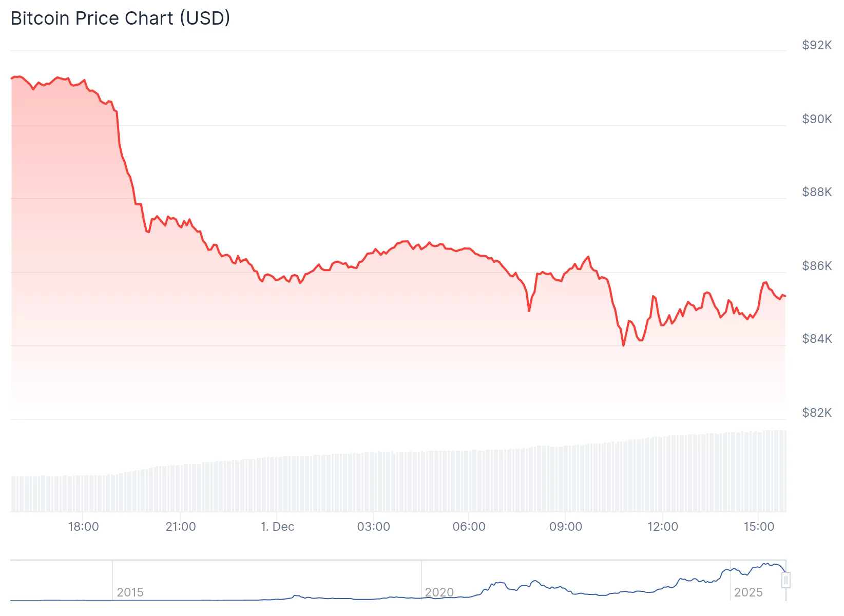This screenshot has width=844, height=616.
Task: Click the 1. Dec date axis label
Action: [277, 527]
